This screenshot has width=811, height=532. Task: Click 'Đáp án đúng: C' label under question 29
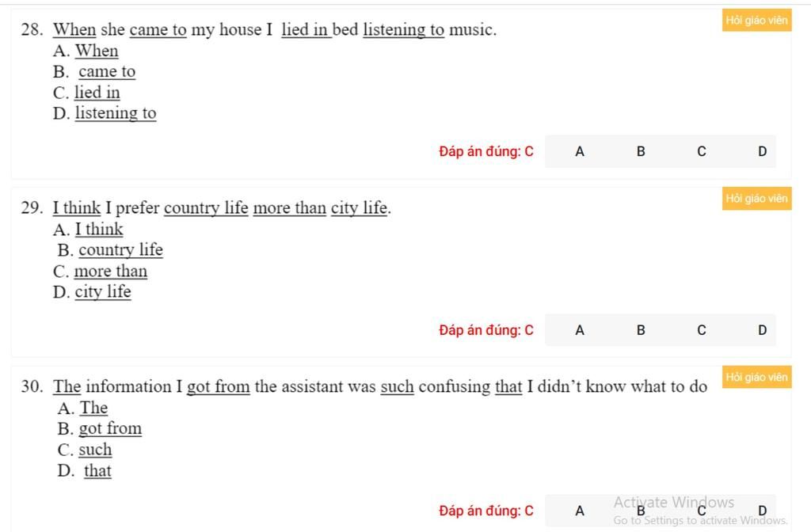[486, 330]
